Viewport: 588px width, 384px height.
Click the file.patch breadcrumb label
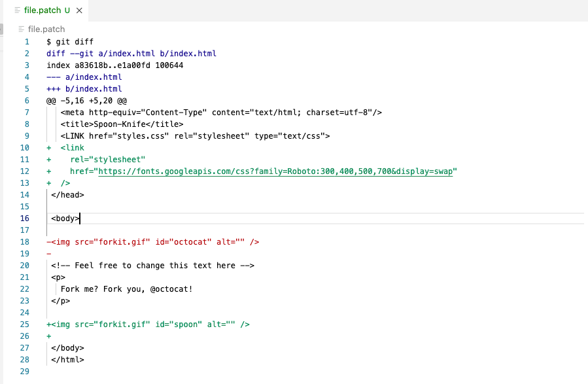tap(46, 29)
